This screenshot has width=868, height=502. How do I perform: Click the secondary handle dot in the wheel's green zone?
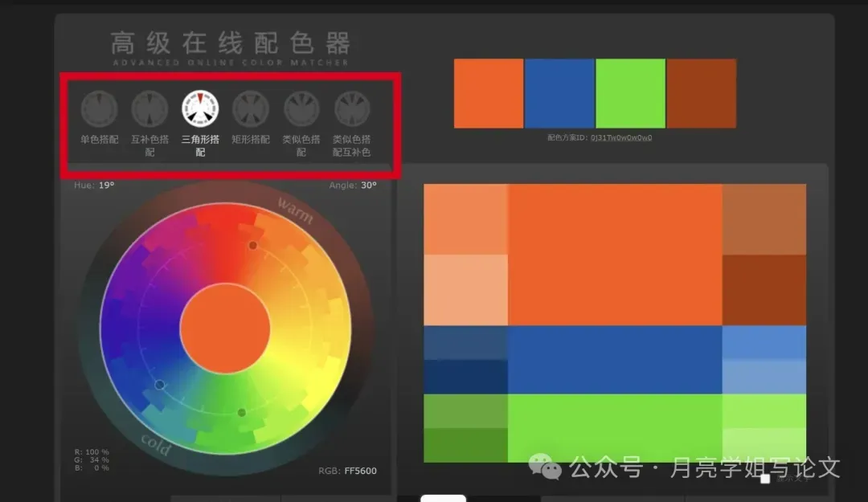[x=241, y=412]
